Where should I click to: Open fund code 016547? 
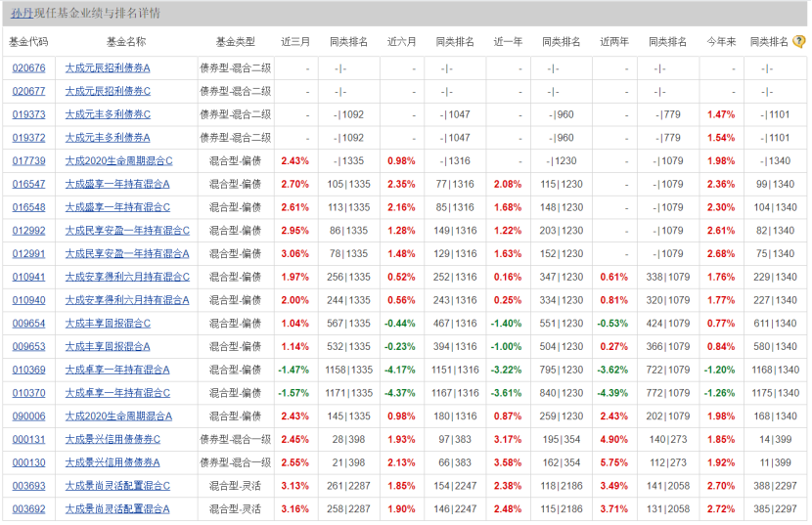[x=29, y=184]
